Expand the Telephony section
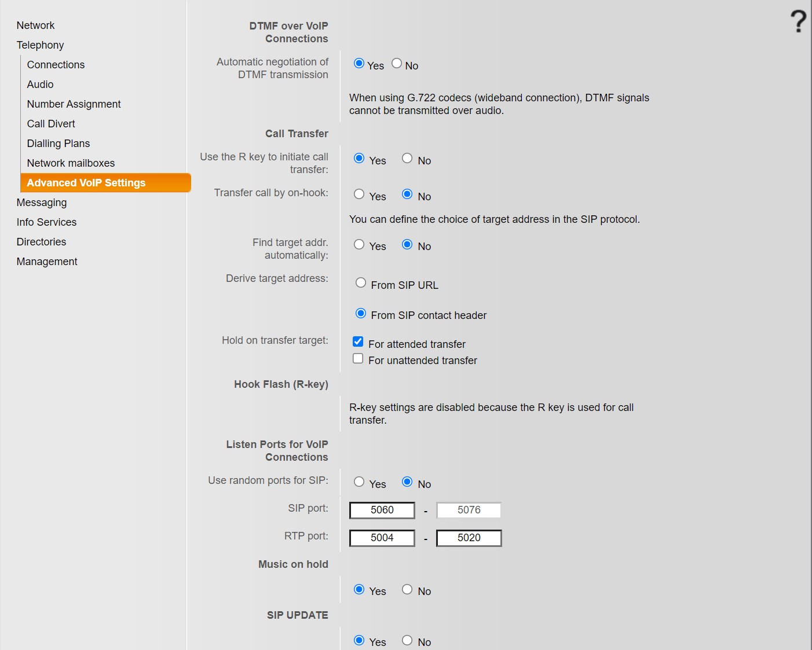812x650 pixels. coord(40,45)
